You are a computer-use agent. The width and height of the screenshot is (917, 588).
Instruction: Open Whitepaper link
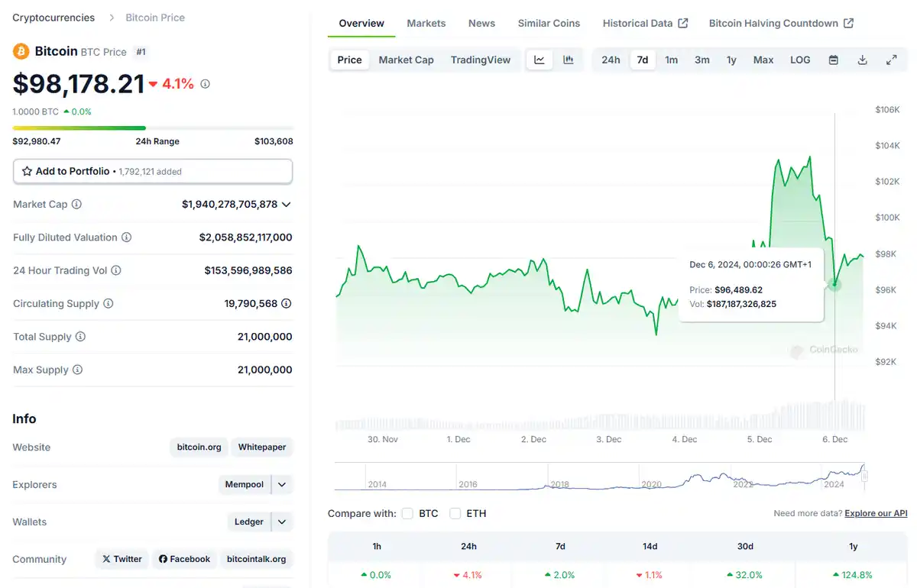coord(262,447)
